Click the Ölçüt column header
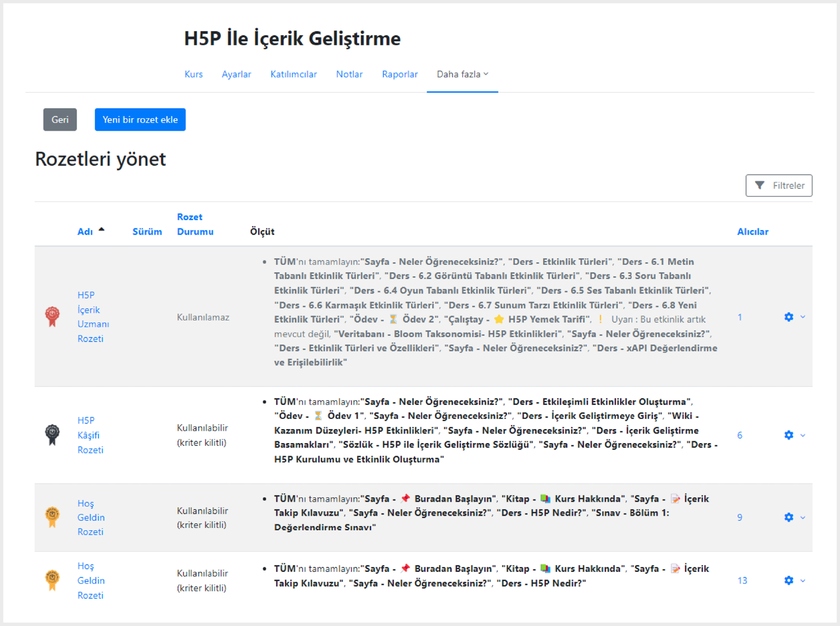840x626 pixels. coord(262,232)
